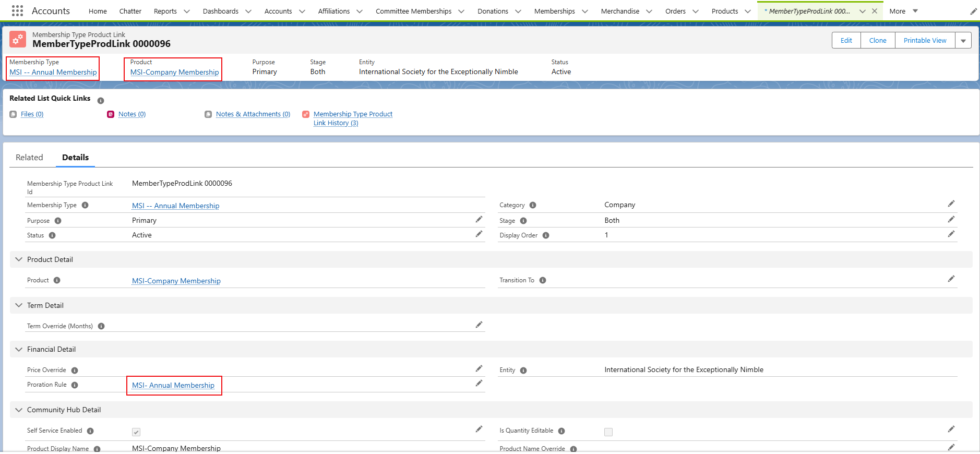
Task: Switch to the Related tab
Action: click(x=29, y=158)
